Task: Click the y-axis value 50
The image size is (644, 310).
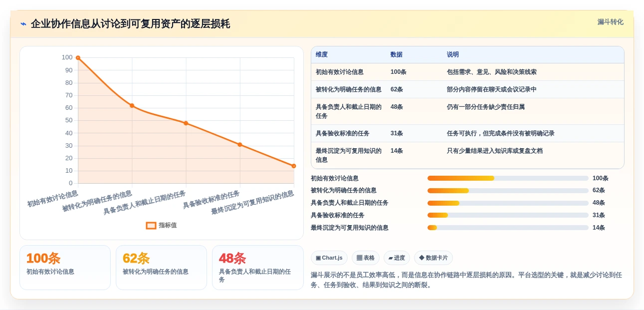Action: 69,120
